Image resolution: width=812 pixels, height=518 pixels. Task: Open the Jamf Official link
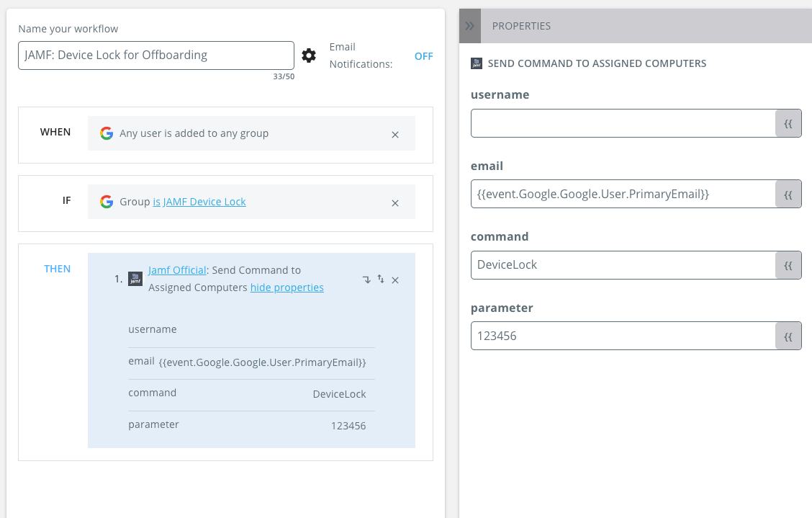[x=177, y=270]
